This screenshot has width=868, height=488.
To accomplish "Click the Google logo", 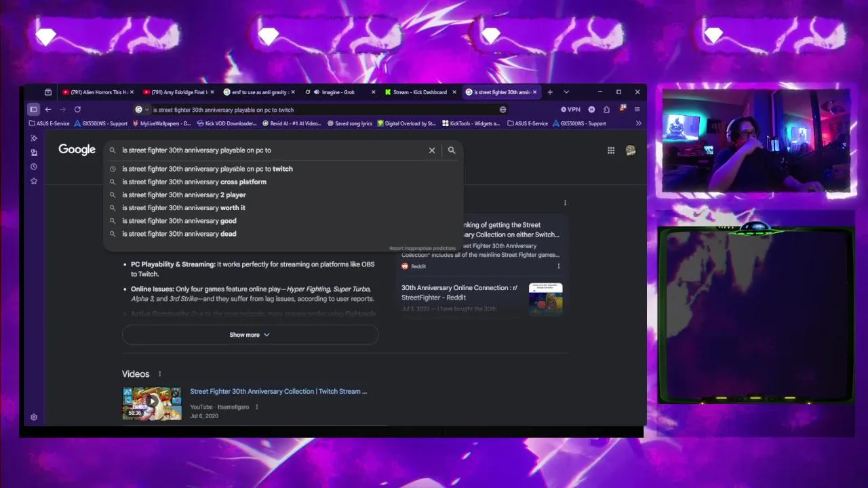I will pos(77,150).
